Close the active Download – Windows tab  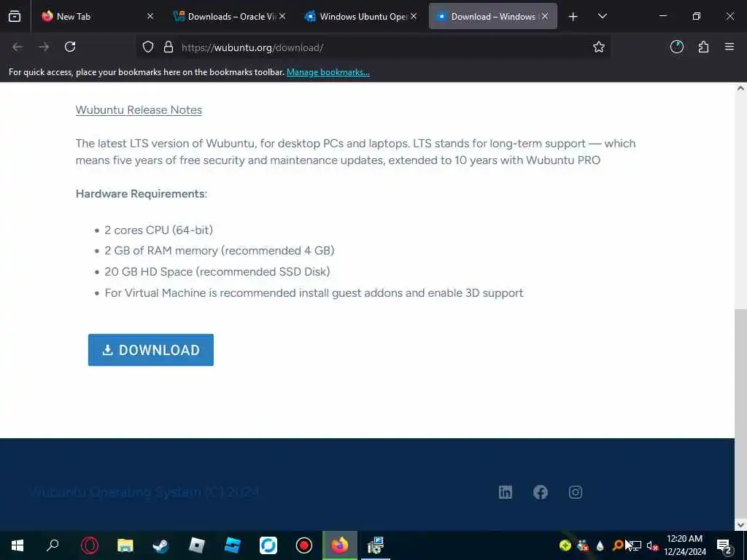point(545,17)
